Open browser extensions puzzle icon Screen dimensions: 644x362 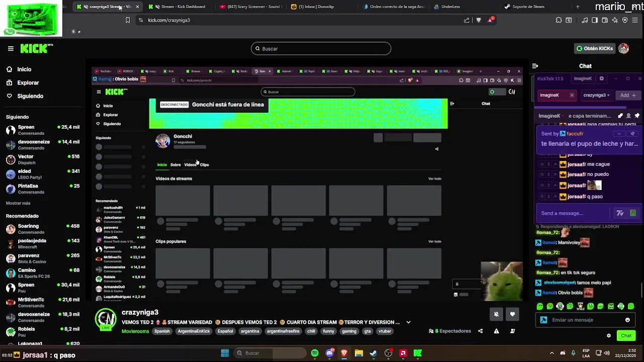pos(559,20)
